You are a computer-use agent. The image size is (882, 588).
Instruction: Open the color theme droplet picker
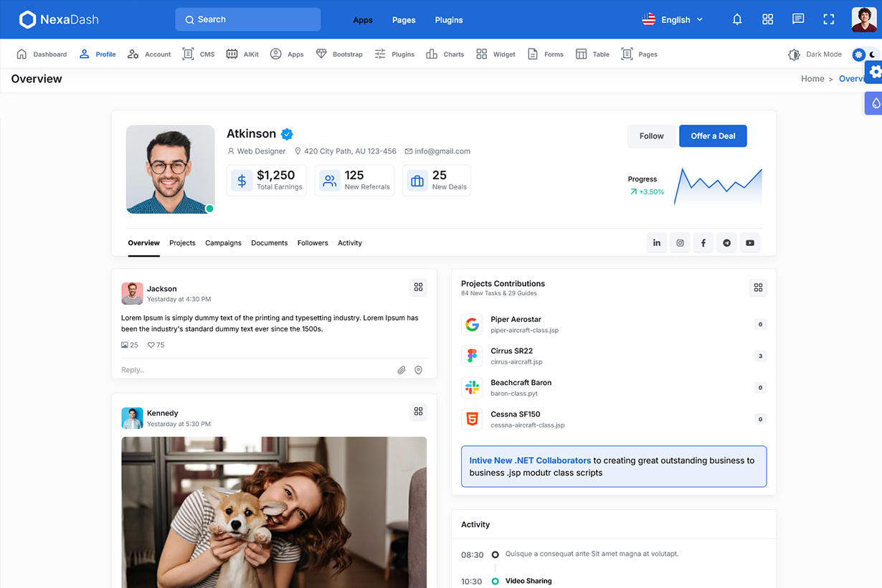click(x=875, y=103)
